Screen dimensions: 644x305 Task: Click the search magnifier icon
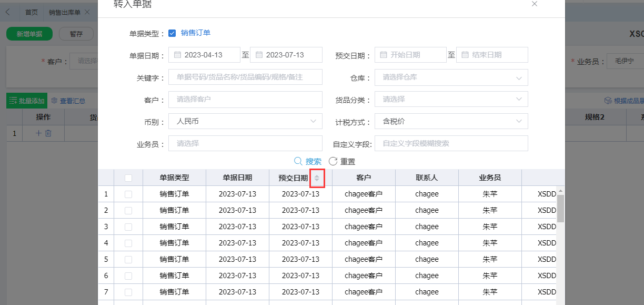point(298,161)
